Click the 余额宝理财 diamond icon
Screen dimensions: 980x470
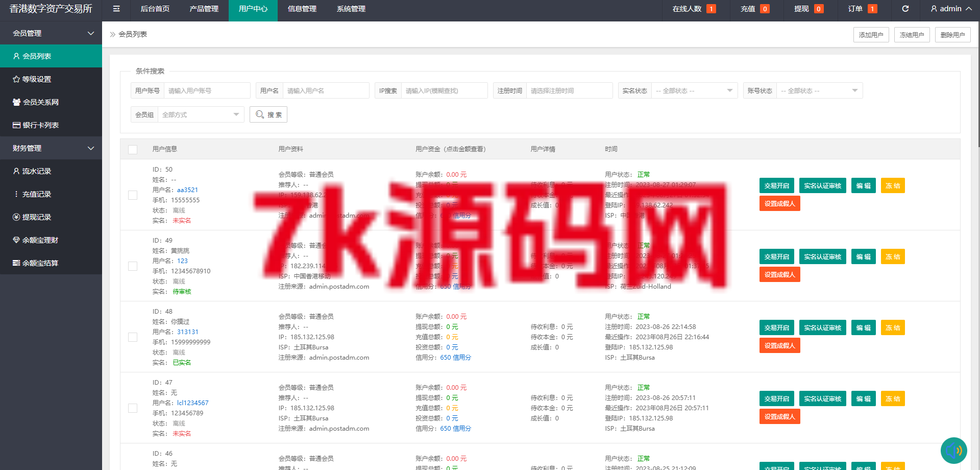16,240
